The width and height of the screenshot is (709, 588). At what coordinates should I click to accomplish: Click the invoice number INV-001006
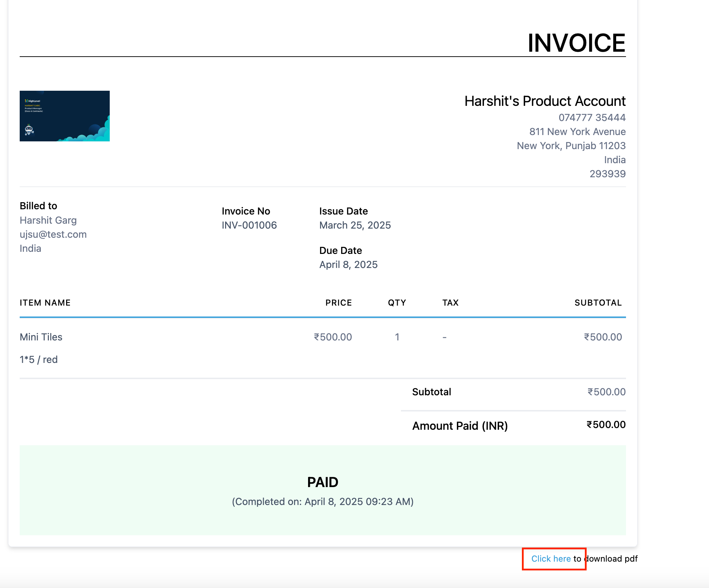pos(249,225)
